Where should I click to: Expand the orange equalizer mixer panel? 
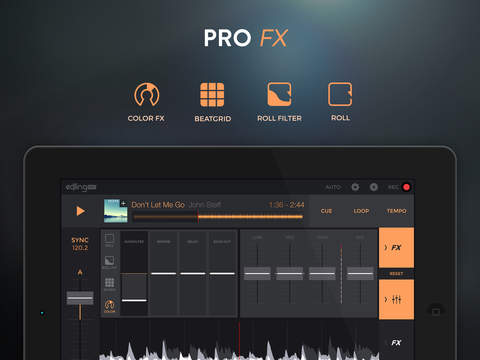(x=396, y=299)
